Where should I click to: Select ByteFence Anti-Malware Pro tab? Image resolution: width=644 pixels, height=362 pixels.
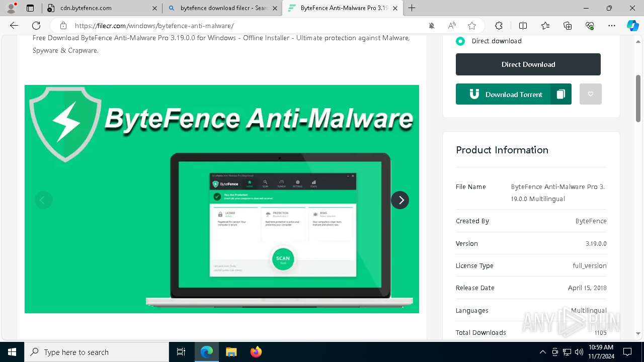click(x=344, y=8)
